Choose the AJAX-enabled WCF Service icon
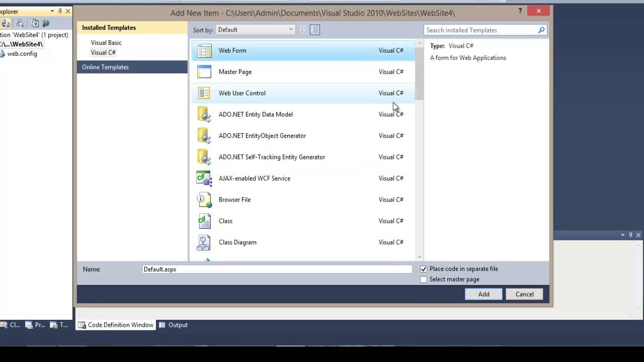644x362 pixels. coord(204,178)
